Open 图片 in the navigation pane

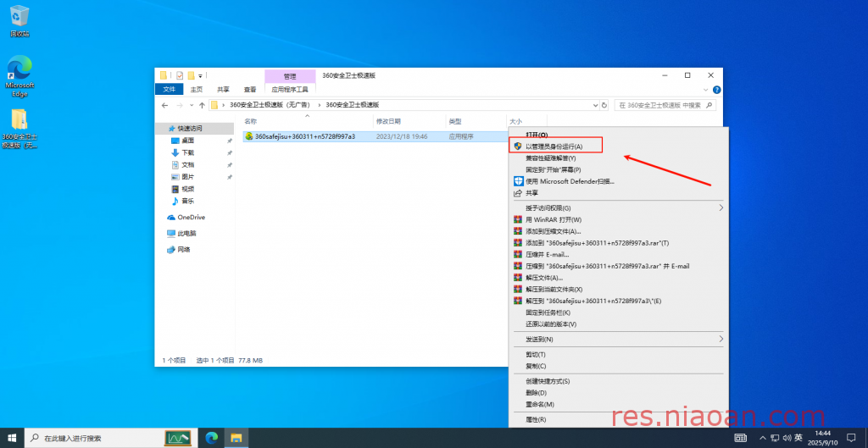[x=187, y=177]
